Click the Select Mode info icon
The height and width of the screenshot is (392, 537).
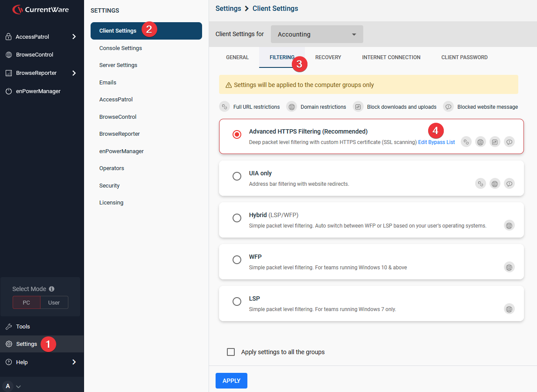52,289
